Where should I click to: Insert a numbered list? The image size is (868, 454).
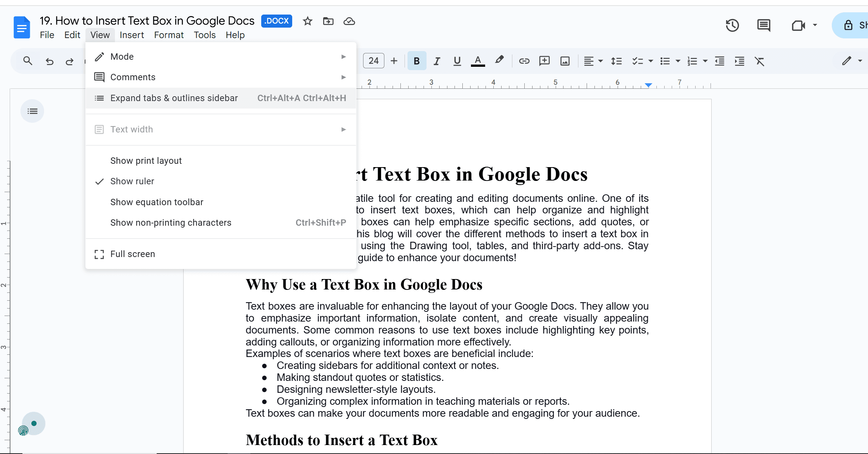click(692, 61)
